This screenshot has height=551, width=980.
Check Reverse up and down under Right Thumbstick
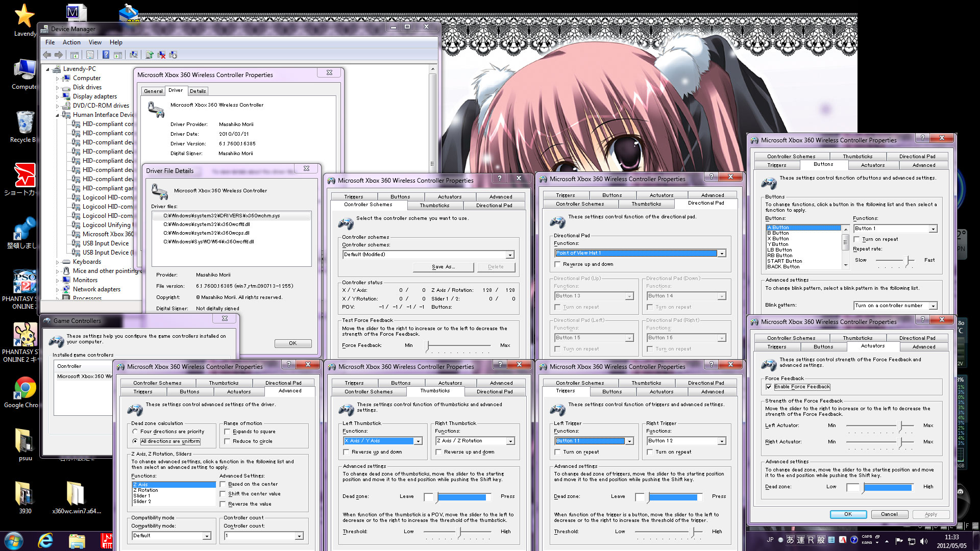pos(438,452)
